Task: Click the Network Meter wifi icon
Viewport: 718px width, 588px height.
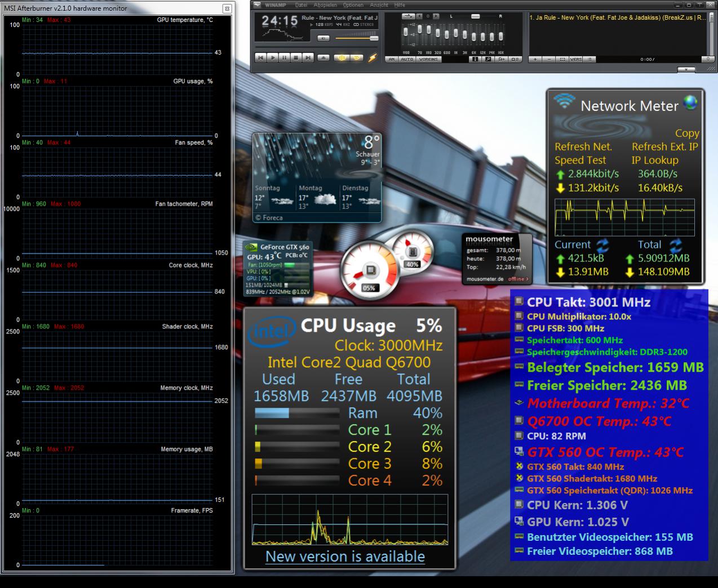Action: pyautogui.click(x=564, y=101)
